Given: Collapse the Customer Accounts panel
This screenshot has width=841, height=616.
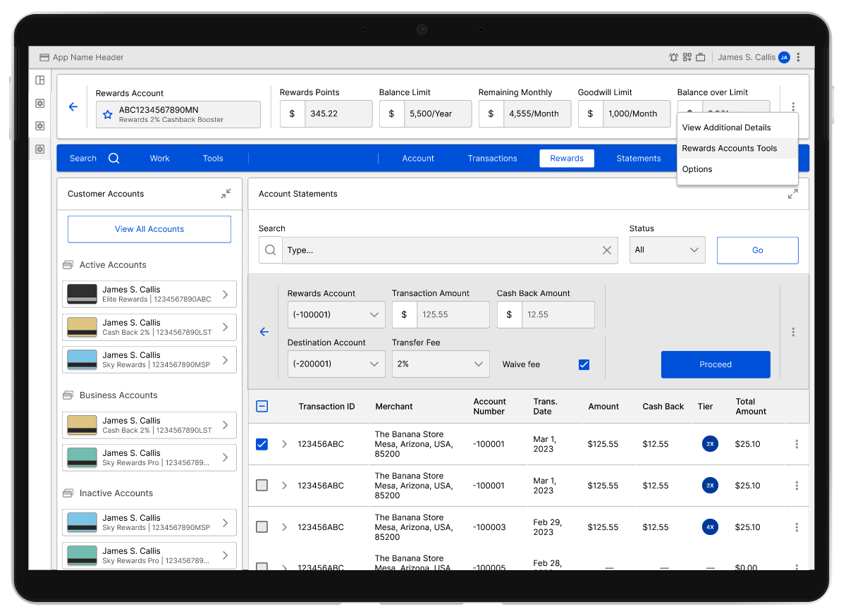Looking at the screenshot, I should click(226, 194).
